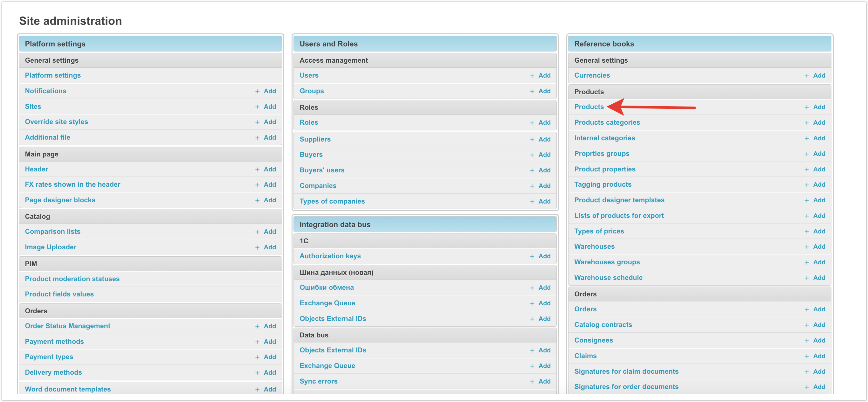Click the plus icon next to Authorization keys
Screen dimensions: 868x402
click(x=532, y=256)
